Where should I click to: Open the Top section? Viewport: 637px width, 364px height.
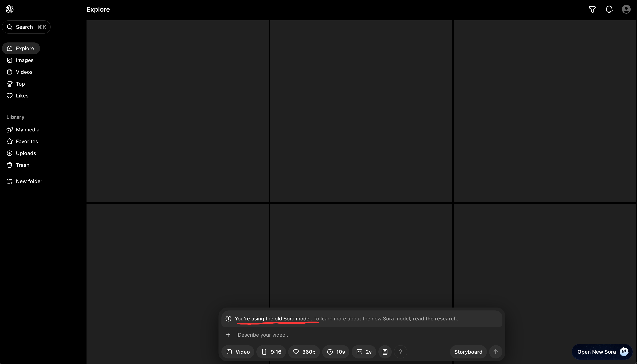[x=20, y=84]
